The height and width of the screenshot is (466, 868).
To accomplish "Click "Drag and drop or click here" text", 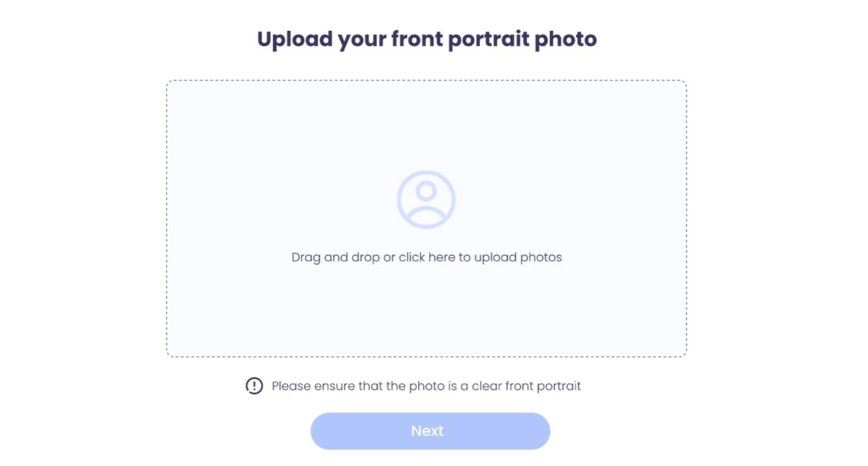I will (x=373, y=257).
